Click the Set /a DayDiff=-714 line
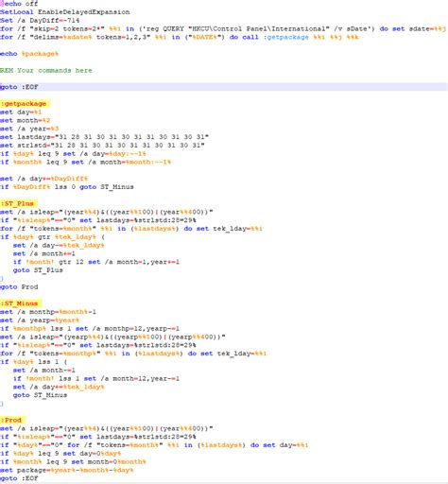Viewport: 448px width, 484px height. tap(40, 21)
